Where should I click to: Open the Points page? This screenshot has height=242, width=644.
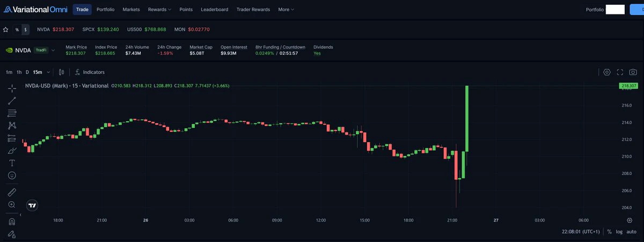pyautogui.click(x=186, y=9)
